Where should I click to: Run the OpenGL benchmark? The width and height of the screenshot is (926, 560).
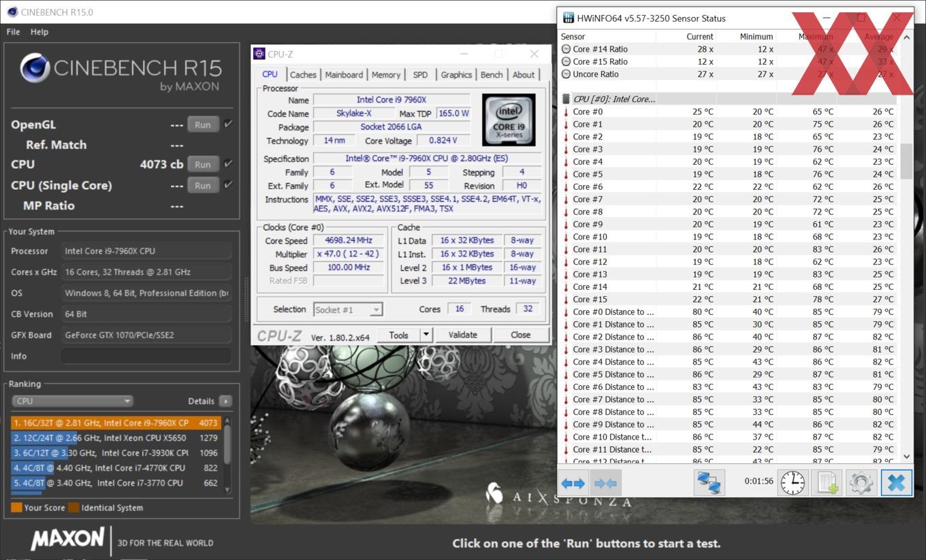pyautogui.click(x=203, y=125)
